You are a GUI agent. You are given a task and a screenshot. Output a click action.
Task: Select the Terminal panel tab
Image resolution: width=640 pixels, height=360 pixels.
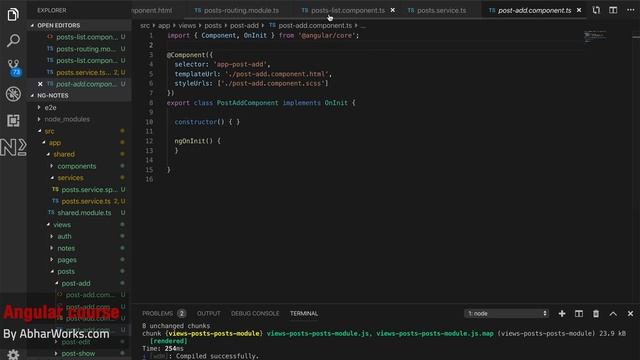[304, 313]
